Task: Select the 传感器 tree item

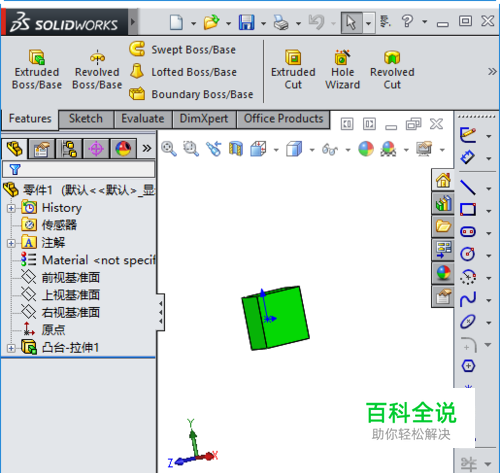Action: tap(49, 225)
